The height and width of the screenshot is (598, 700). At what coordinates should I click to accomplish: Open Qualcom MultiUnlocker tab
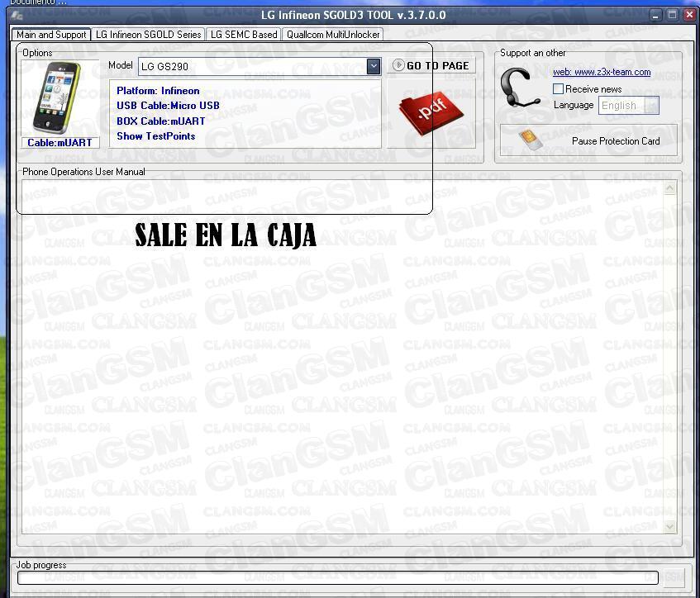(333, 35)
